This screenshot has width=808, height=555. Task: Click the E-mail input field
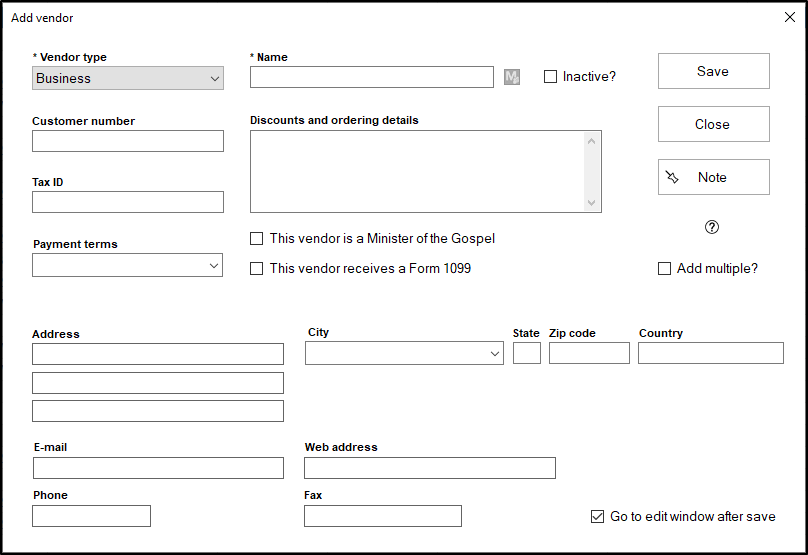coord(158,469)
